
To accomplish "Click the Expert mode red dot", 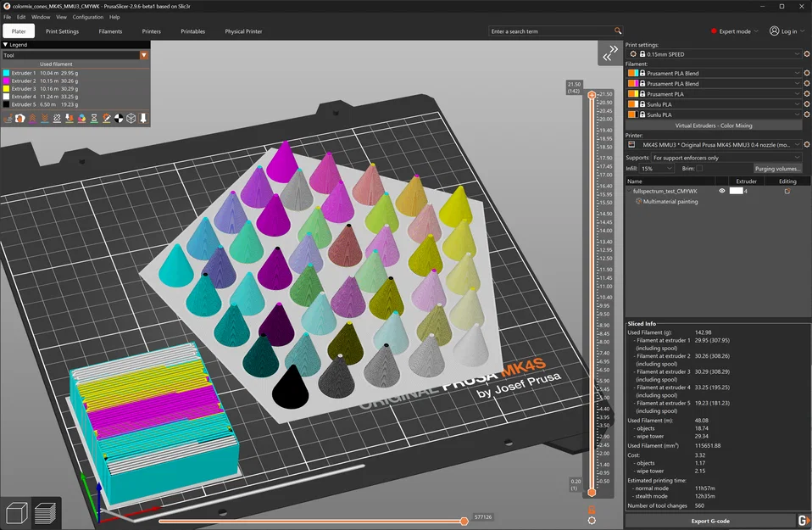I will (714, 31).
